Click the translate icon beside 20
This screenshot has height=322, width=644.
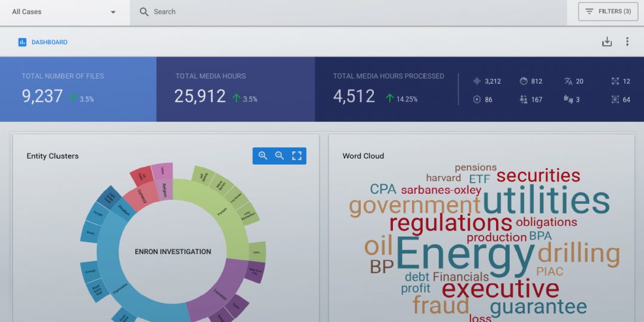tap(568, 81)
